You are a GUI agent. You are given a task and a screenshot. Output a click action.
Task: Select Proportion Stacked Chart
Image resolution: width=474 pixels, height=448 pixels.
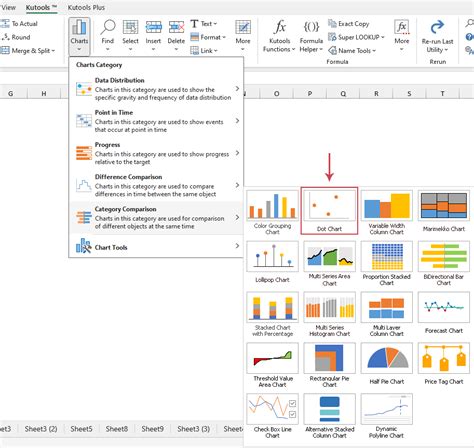coord(387,263)
